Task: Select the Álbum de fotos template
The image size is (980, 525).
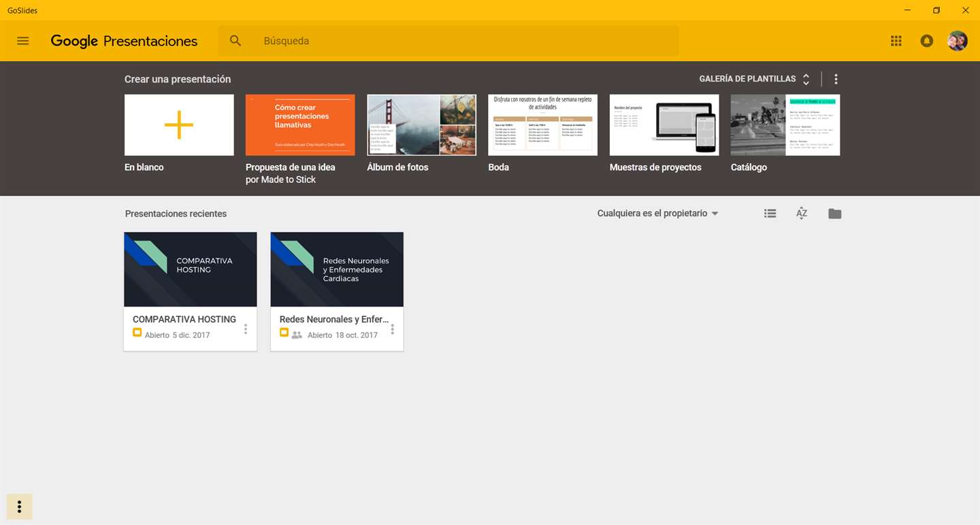Action: tap(421, 125)
